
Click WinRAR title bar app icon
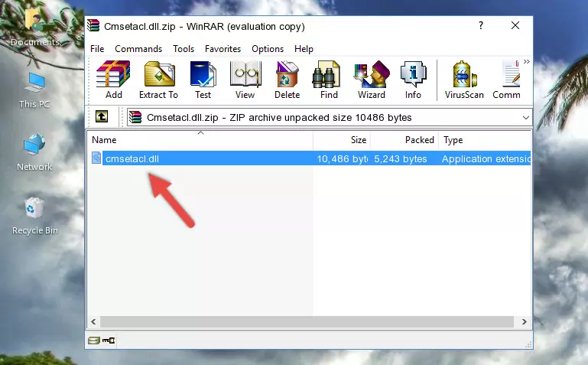click(x=93, y=26)
